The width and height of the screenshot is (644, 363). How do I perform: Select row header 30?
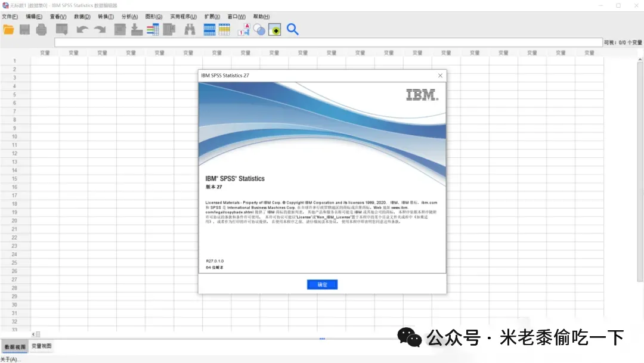click(x=15, y=305)
